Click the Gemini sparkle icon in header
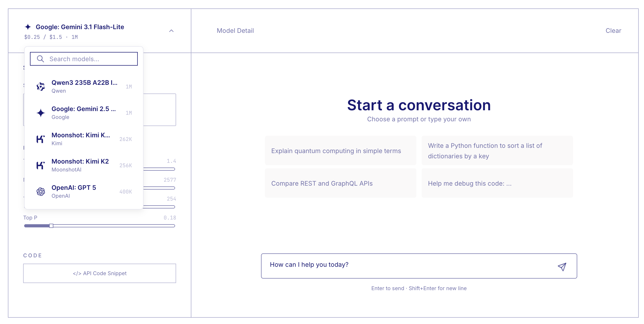Viewport: 644px width, 324px height. coord(28,27)
